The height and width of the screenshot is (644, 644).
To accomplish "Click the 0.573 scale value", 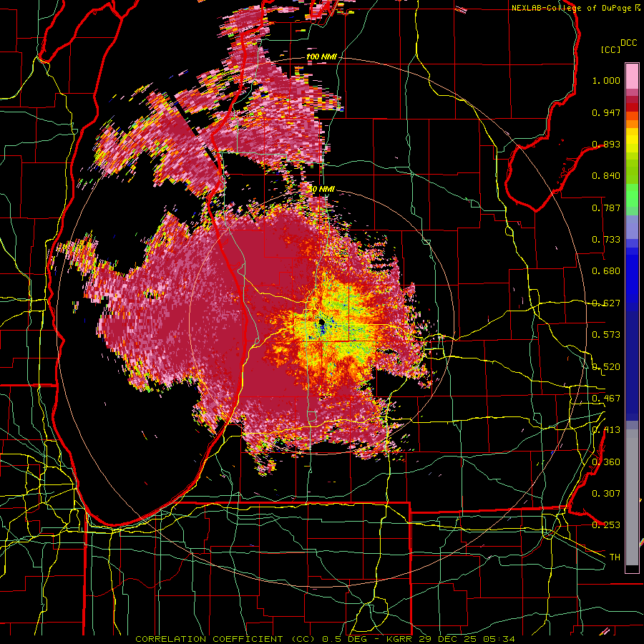I will coord(606,335).
